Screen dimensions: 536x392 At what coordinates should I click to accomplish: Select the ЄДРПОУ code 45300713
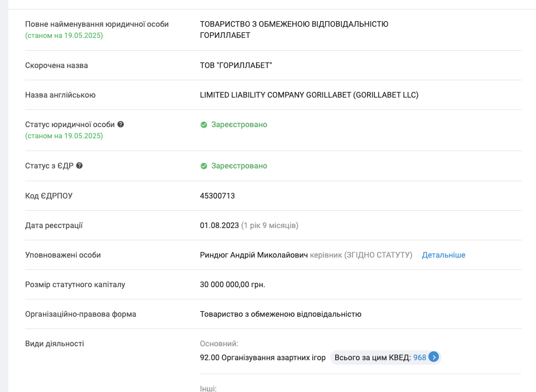click(x=218, y=196)
